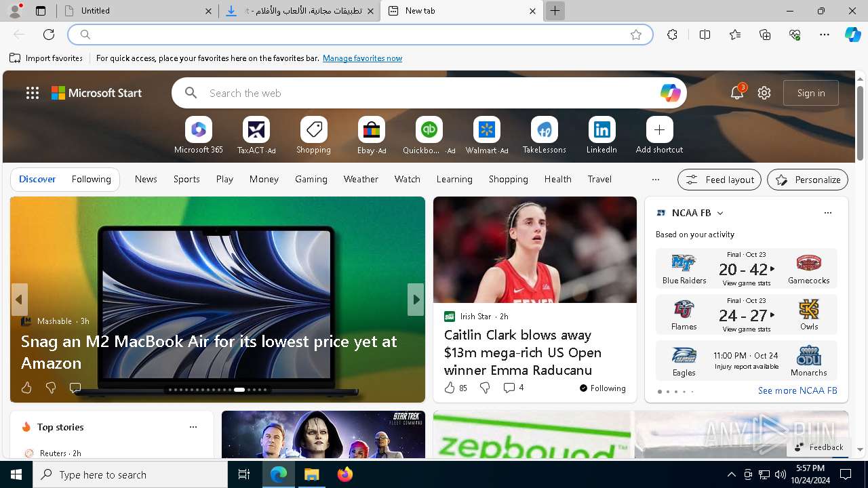
Task: Click first NCAA card pagination dot
Action: click(659, 391)
